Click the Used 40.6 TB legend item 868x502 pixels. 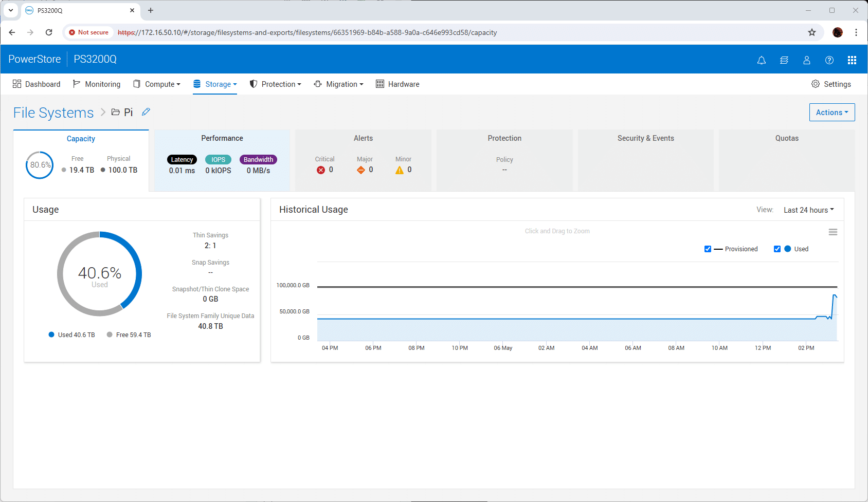72,335
